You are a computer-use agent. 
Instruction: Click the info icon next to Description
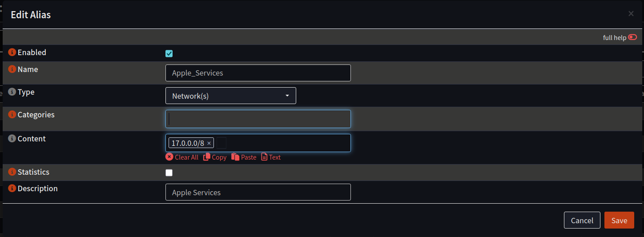12,189
